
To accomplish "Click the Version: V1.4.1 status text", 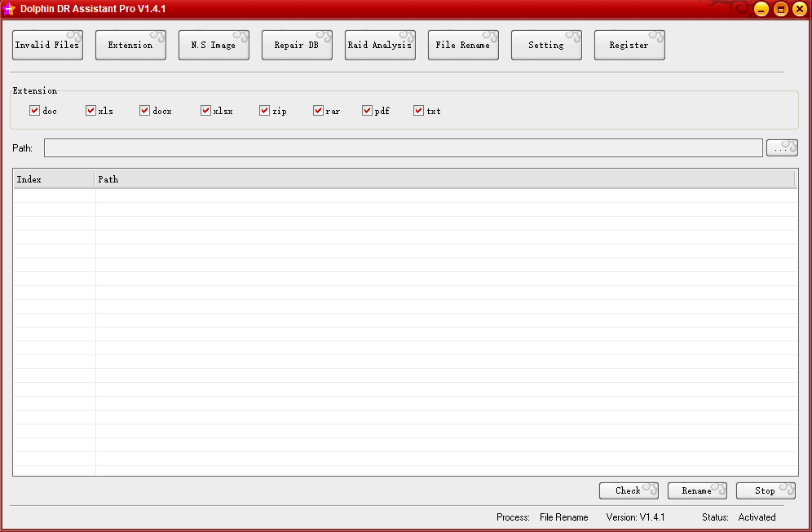I will [635, 517].
